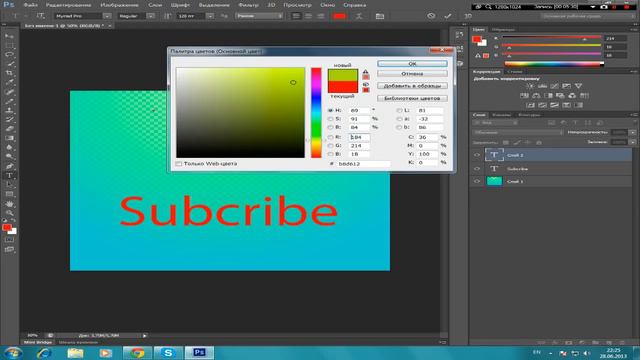Hide the bottom gradient layer

(477, 181)
